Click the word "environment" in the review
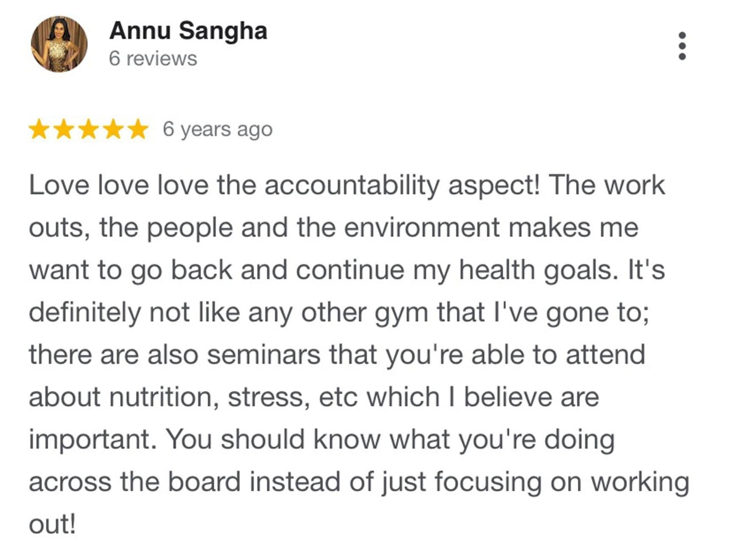The width and height of the screenshot is (732, 560). [x=421, y=228]
